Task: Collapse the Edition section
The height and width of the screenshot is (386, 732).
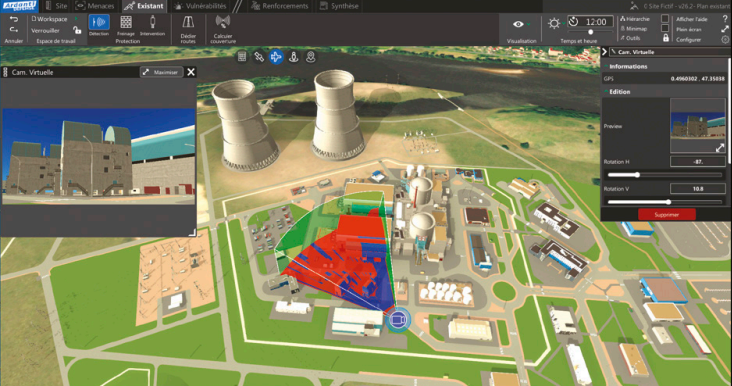Action: click(x=606, y=92)
